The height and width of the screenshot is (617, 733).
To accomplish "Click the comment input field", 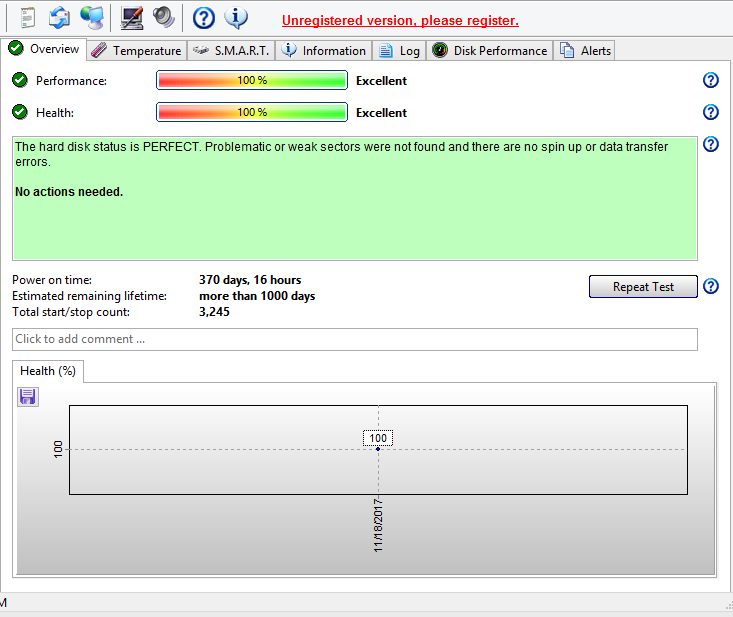I will pyautogui.click(x=355, y=339).
